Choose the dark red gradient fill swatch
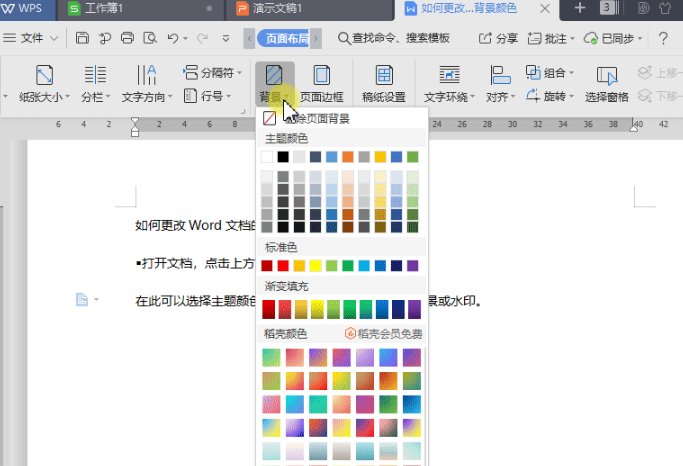683x466 pixels. coord(269,309)
